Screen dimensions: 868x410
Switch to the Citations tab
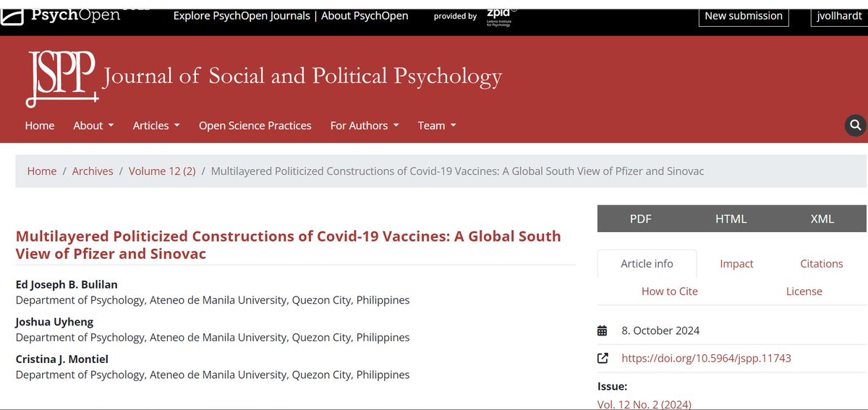point(822,264)
